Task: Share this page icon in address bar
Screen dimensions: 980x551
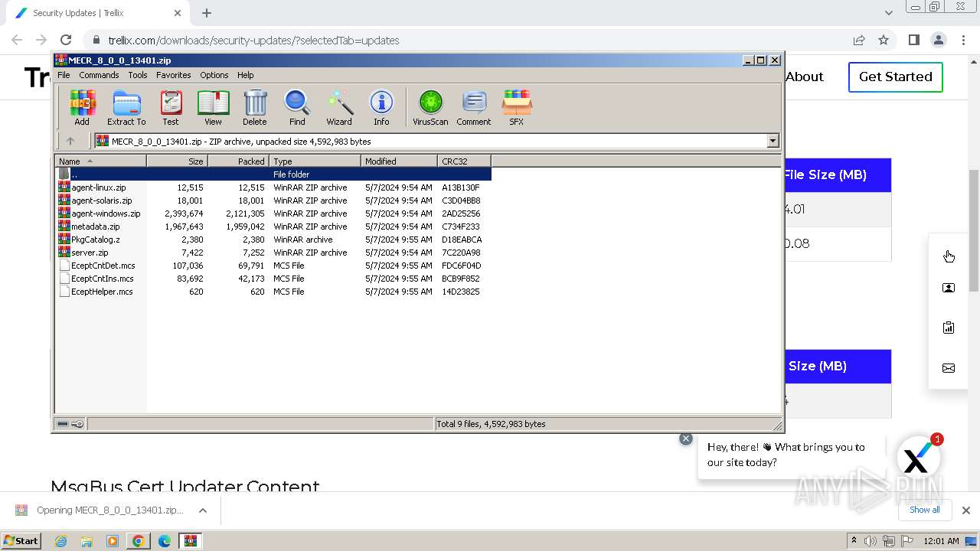Action: [x=859, y=40]
